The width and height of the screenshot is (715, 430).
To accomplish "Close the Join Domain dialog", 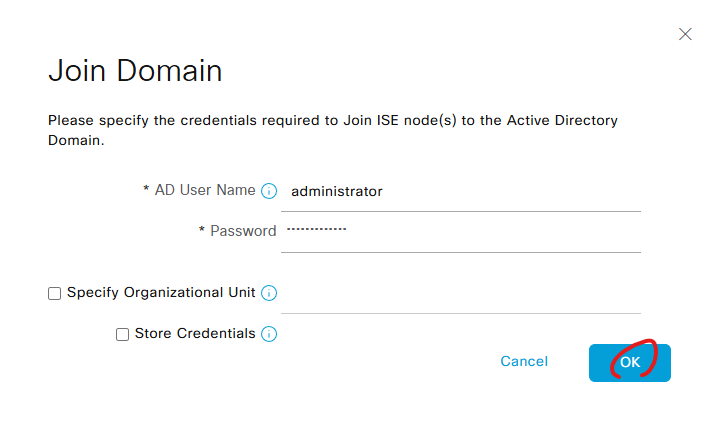I will pos(685,34).
